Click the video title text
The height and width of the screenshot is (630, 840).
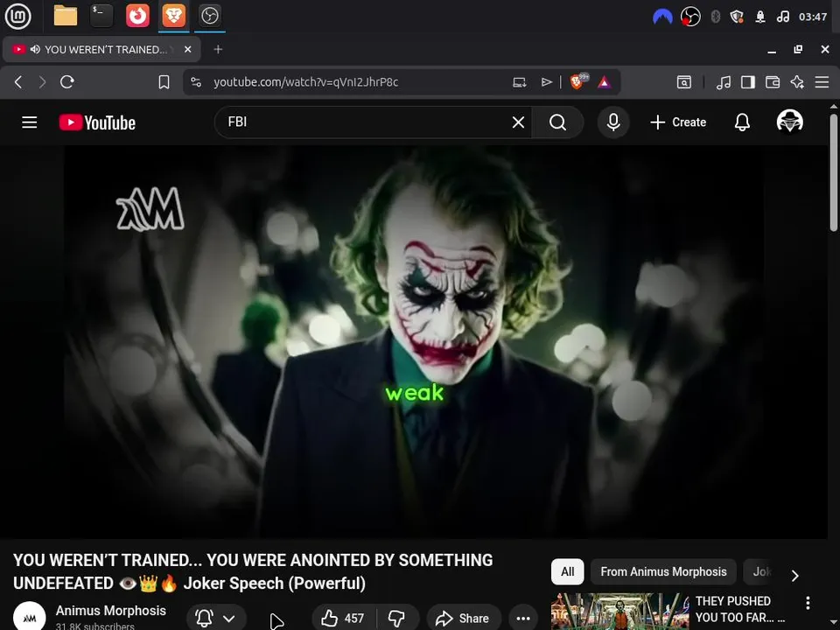(x=252, y=571)
